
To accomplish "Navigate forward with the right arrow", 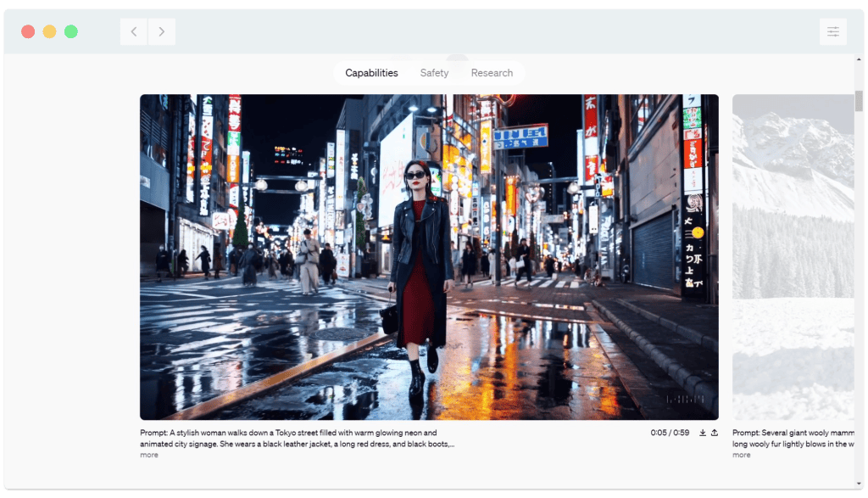I will [x=161, y=31].
